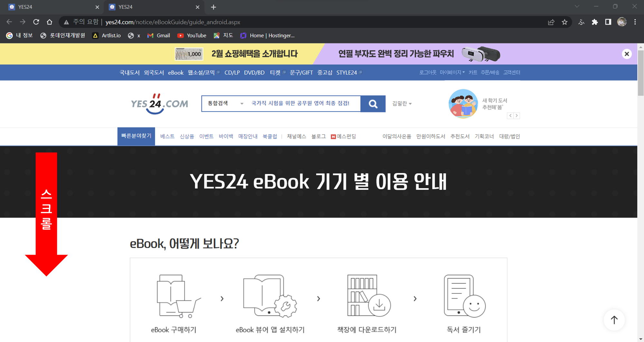Bookmark this page with the star icon

coord(564,22)
